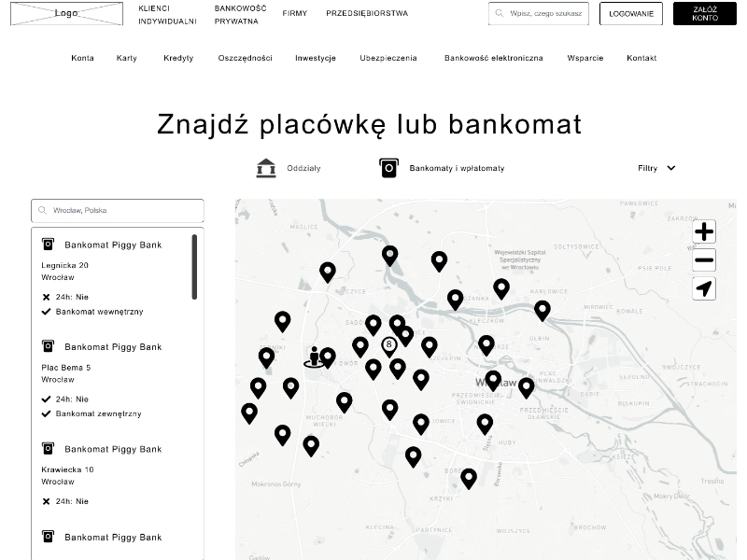Click the user location figure on the map
This screenshot has width=747, height=560.
click(314, 357)
